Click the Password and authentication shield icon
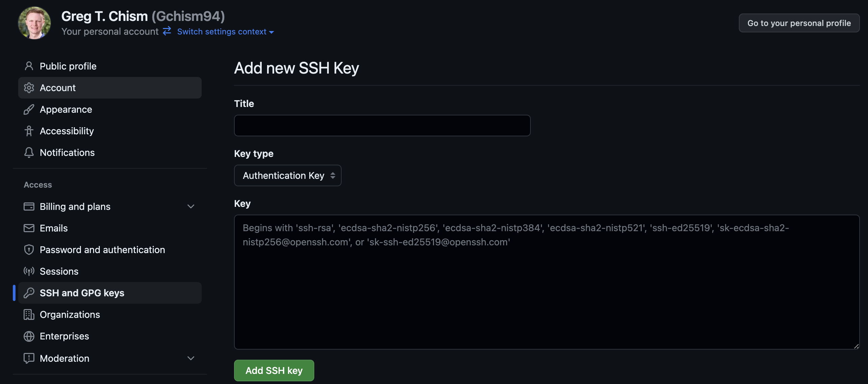Viewport: 868px width, 384px height. (29, 250)
